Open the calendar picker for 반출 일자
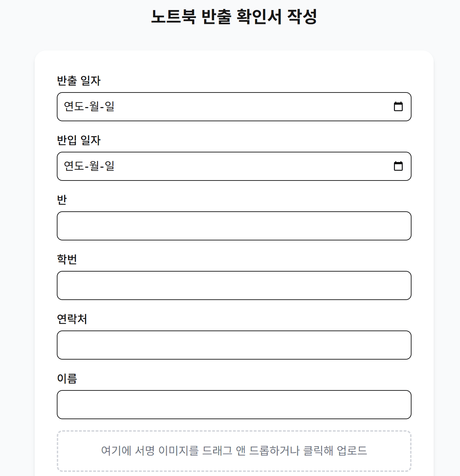The image size is (460, 476). click(x=399, y=107)
